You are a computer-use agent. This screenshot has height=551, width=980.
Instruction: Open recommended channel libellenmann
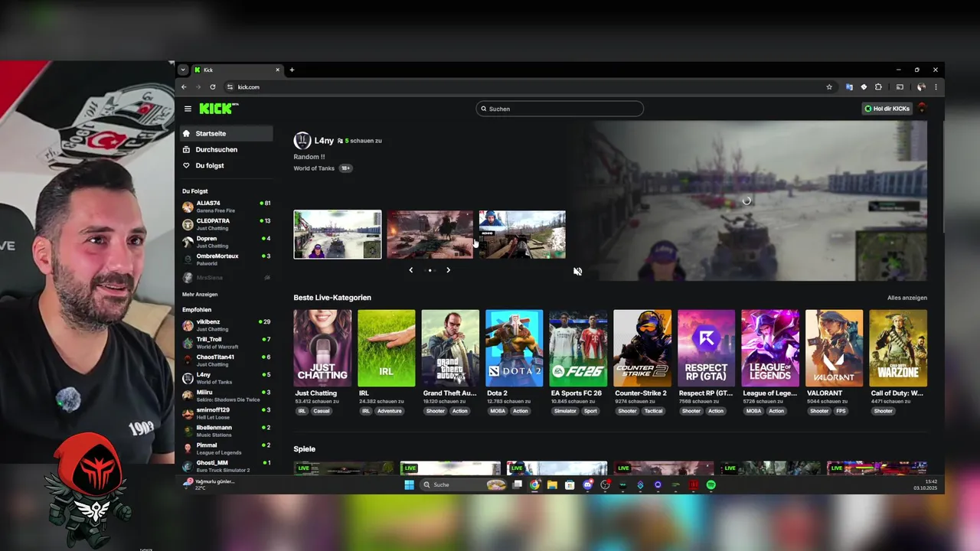(x=226, y=431)
